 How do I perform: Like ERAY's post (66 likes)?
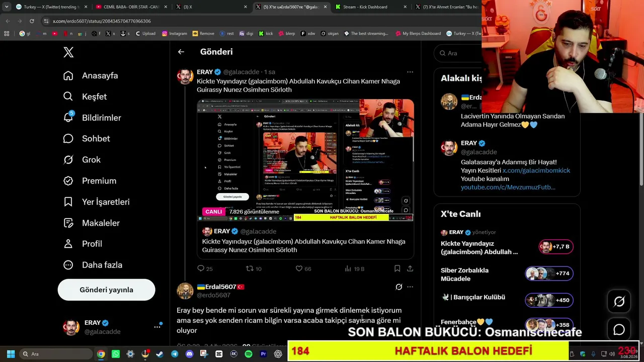(x=303, y=268)
